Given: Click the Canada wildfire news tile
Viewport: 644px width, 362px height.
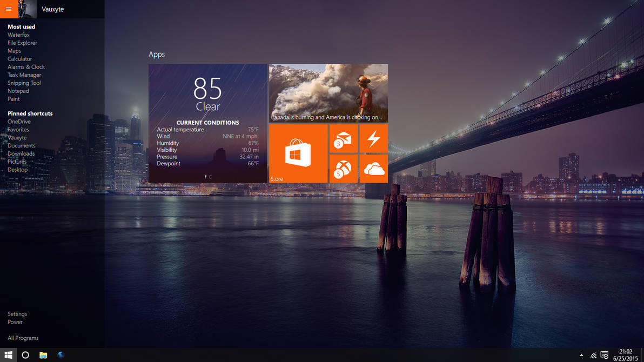Looking at the screenshot, I should pos(328,93).
